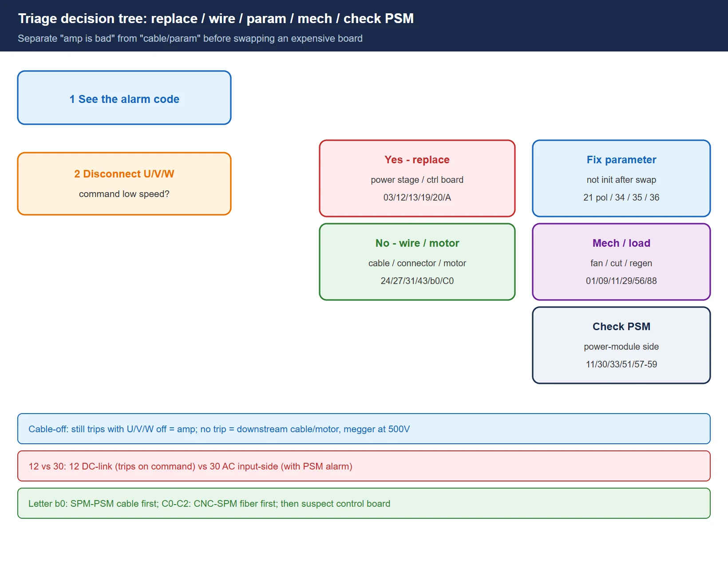The image size is (728, 568).
Task: Click the '12 vs 30' DC-link note
Action: point(364,466)
